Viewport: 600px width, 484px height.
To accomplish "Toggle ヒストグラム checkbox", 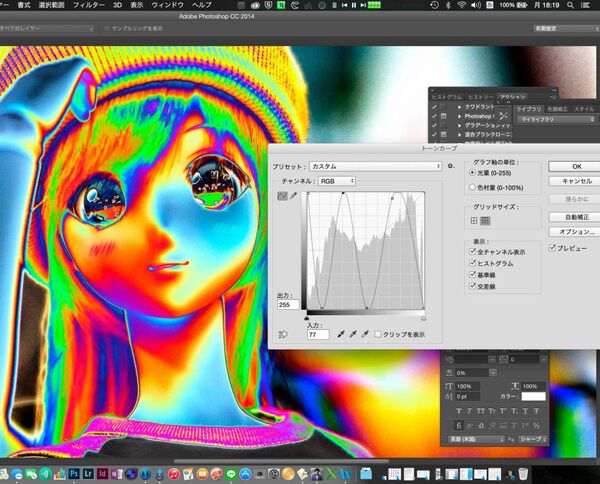I will coord(473,263).
